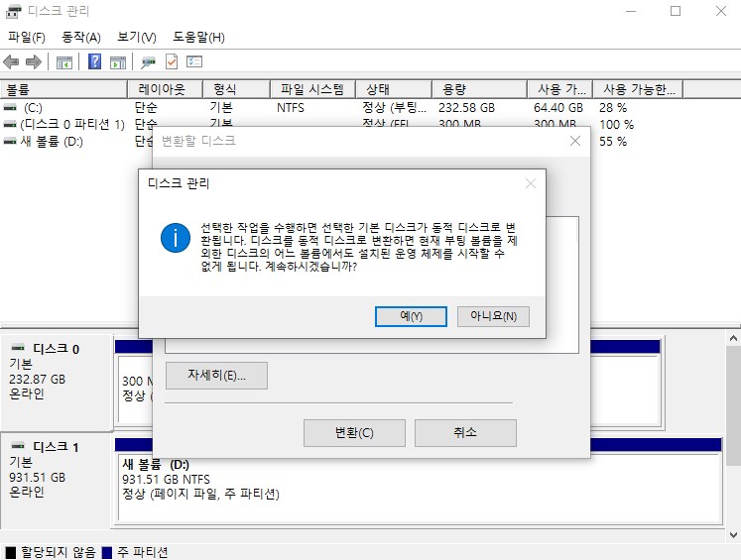
Task: Click the 64.40 GB free space cell
Action: (558, 108)
